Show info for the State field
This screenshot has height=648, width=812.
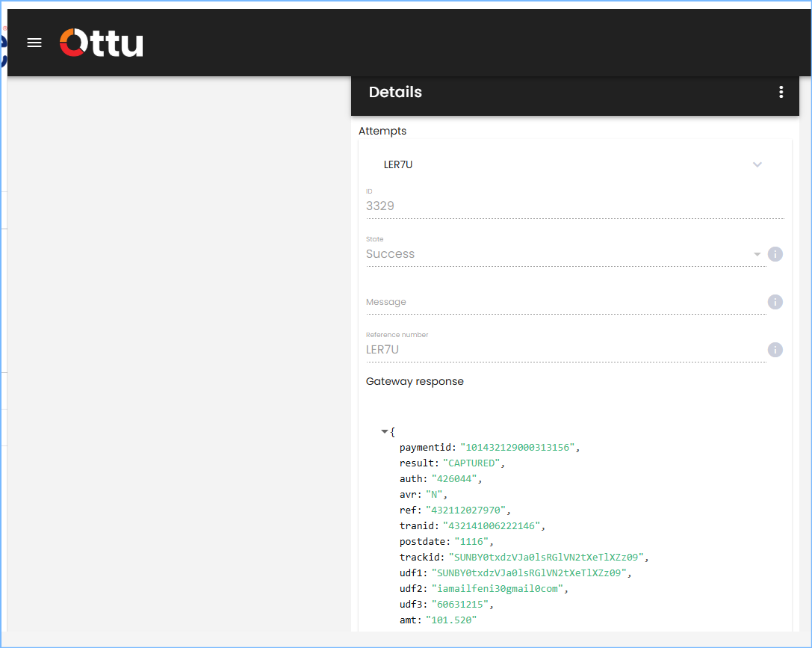[775, 254]
